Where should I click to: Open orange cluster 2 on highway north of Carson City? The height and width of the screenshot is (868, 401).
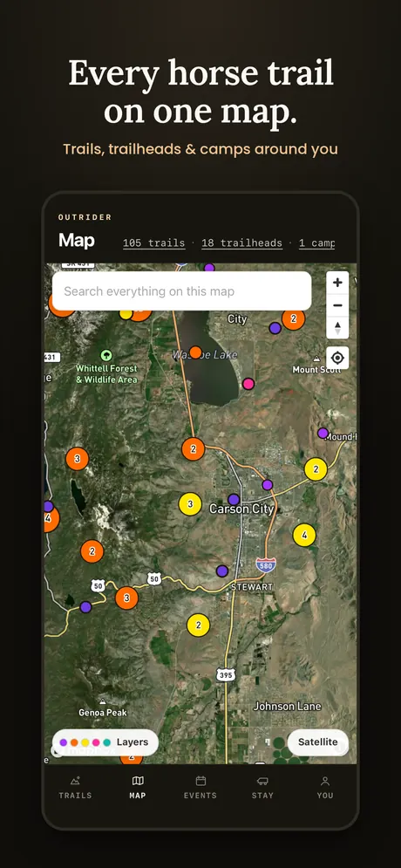[193, 449]
